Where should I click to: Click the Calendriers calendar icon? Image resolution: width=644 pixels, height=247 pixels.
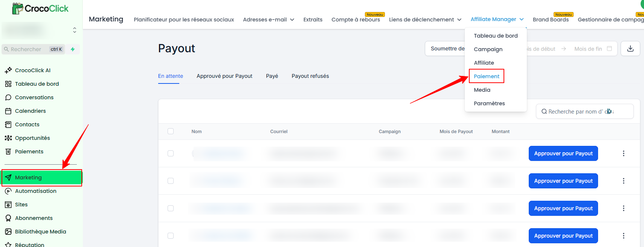click(8, 111)
